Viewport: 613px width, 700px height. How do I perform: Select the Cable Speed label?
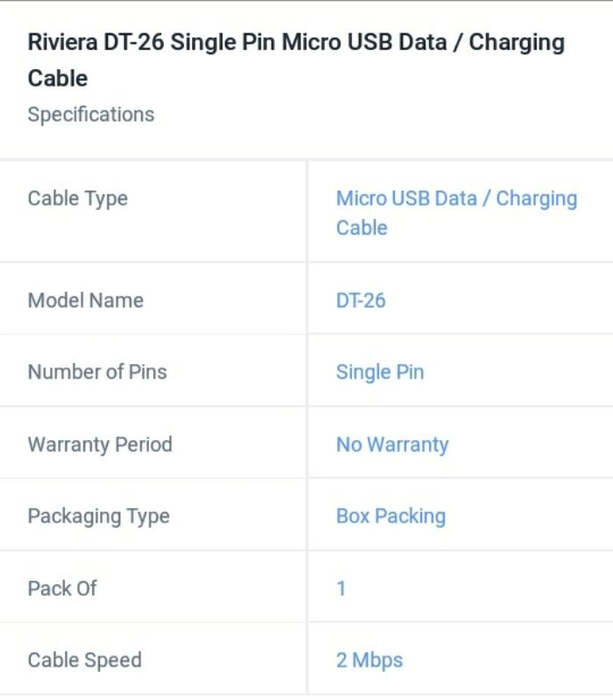[84, 660]
